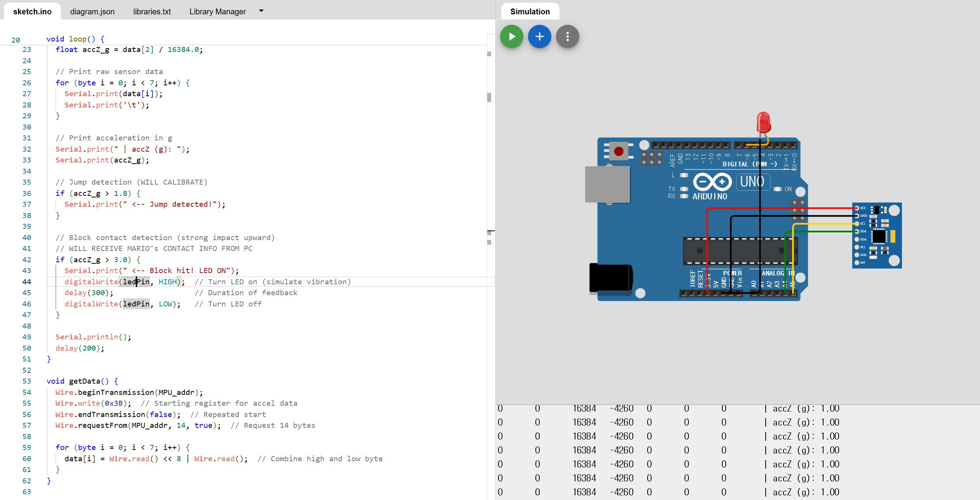
Task: Click the Jump detected string on line 37
Action: (x=174, y=204)
